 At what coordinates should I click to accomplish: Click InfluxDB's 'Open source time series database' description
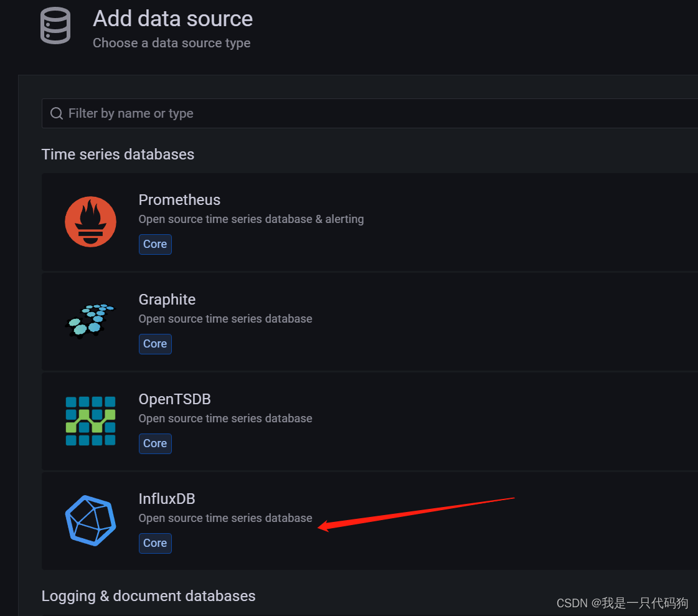point(225,518)
